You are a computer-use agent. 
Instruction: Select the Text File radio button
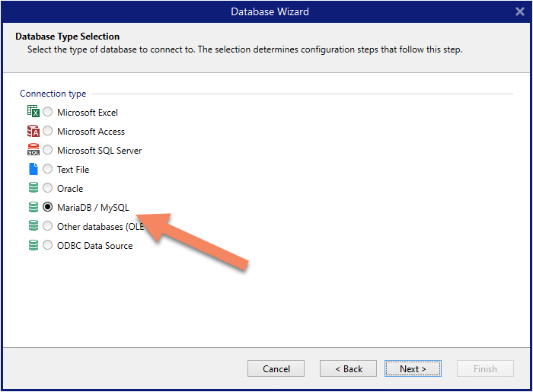[48, 169]
